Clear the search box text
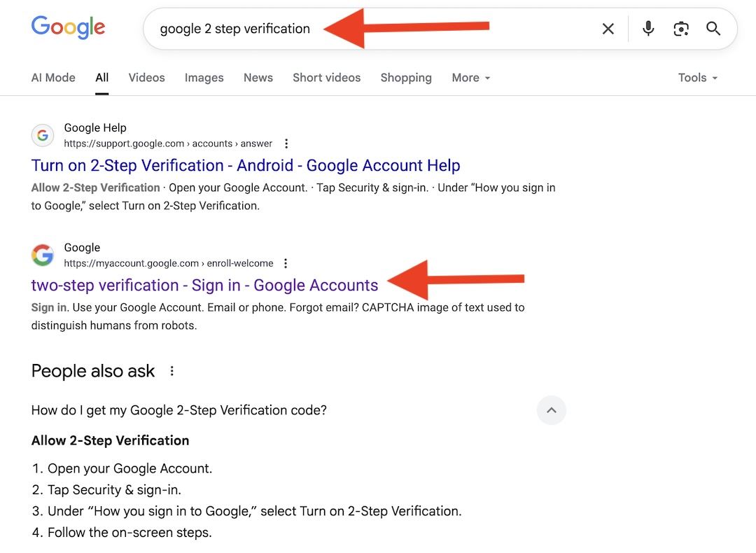Viewport: 756px width, 553px height. coord(608,29)
